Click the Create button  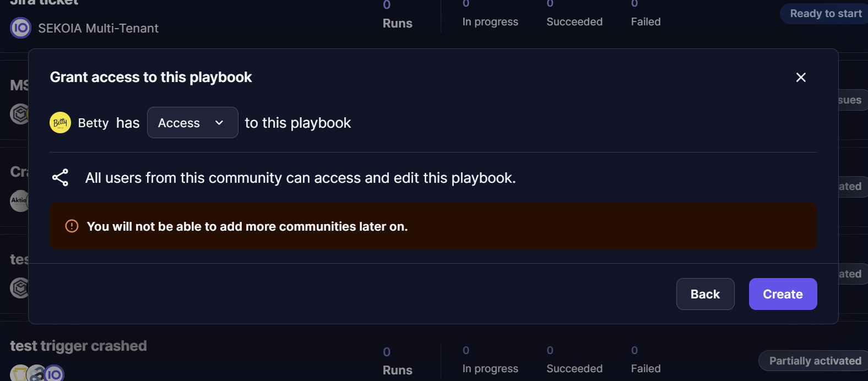click(783, 294)
